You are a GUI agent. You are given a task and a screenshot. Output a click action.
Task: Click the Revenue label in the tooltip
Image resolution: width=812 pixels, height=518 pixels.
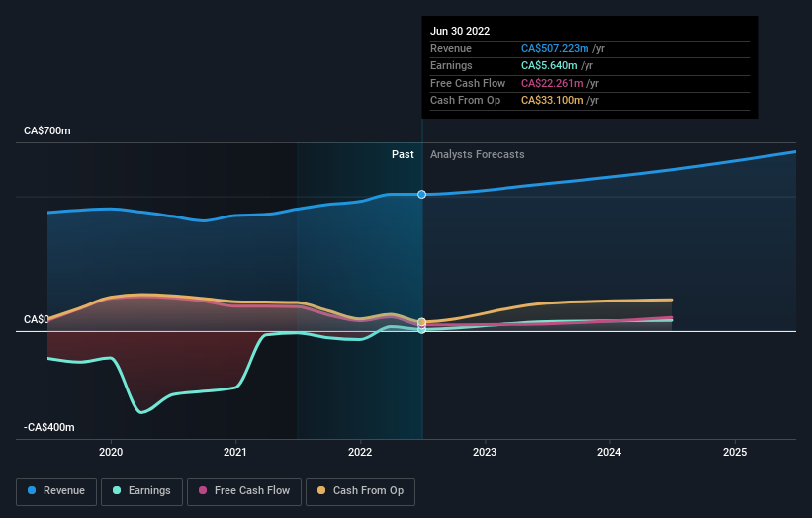451,48
